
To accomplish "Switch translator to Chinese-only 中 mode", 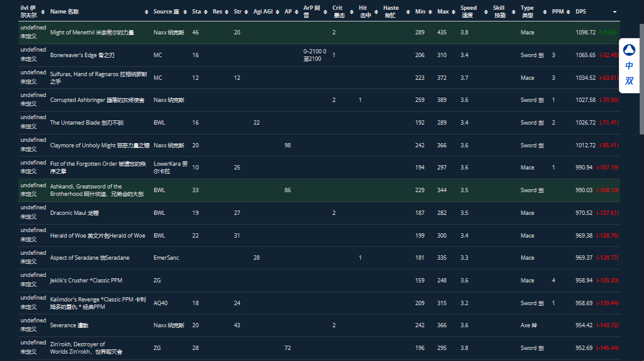I will click(629, 66).
